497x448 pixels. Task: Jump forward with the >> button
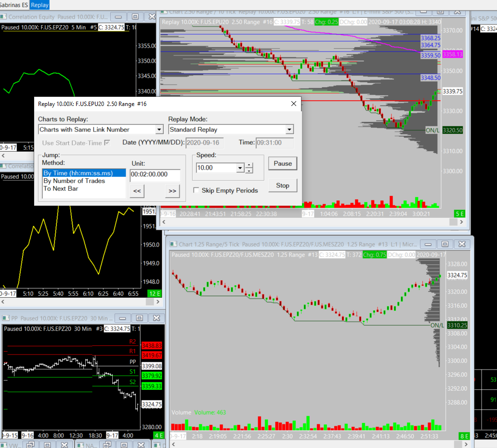click(172, 191)
